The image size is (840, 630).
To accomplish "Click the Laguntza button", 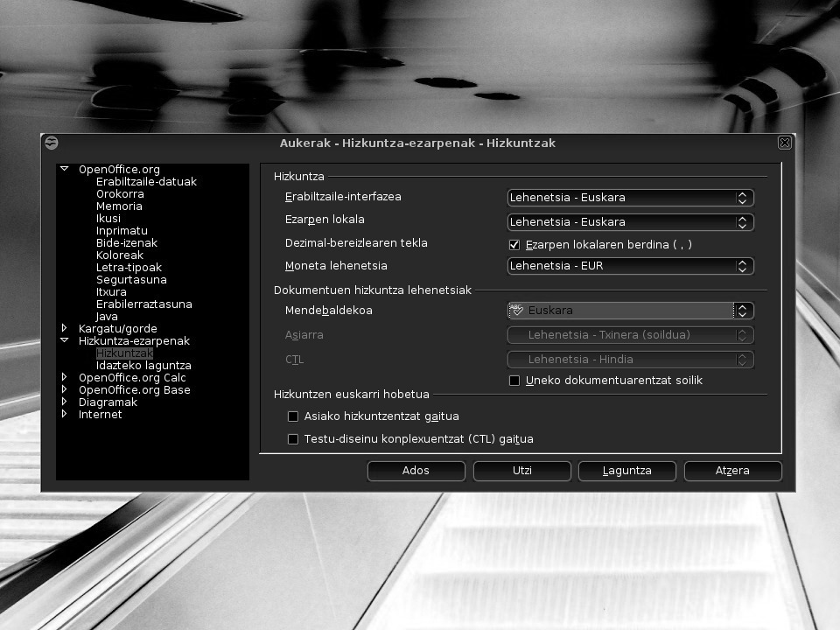I will click(627, 471).
